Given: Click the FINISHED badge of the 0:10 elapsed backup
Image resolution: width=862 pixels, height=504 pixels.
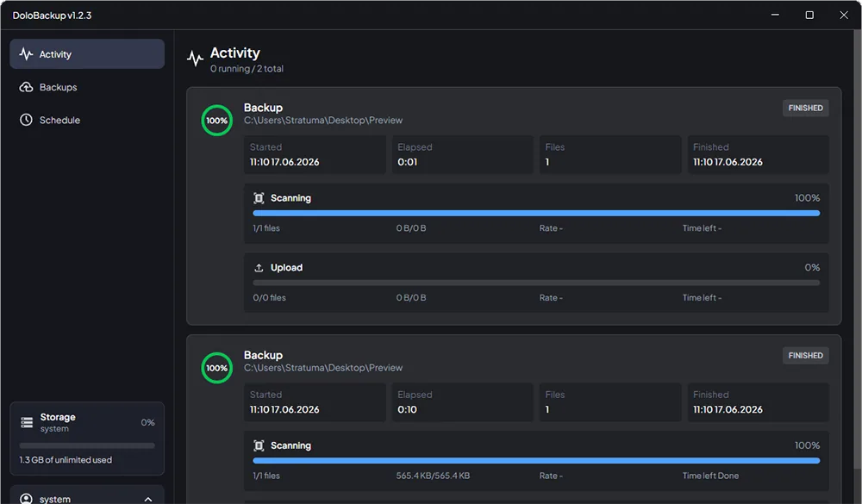Looking at the screenshot, I should (805, 356).
